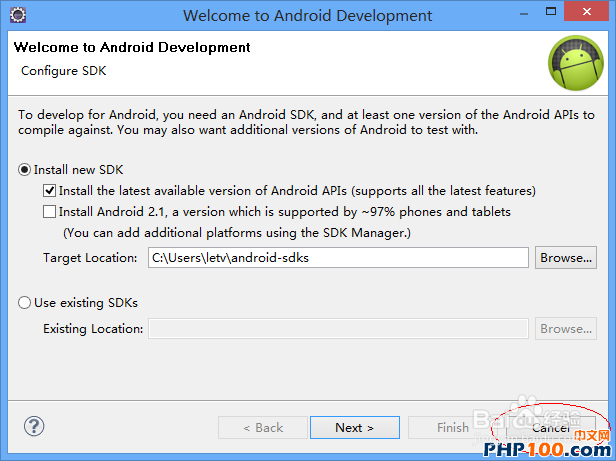Minimize the dialog window
616x461 pixels.
click(524, 13)
